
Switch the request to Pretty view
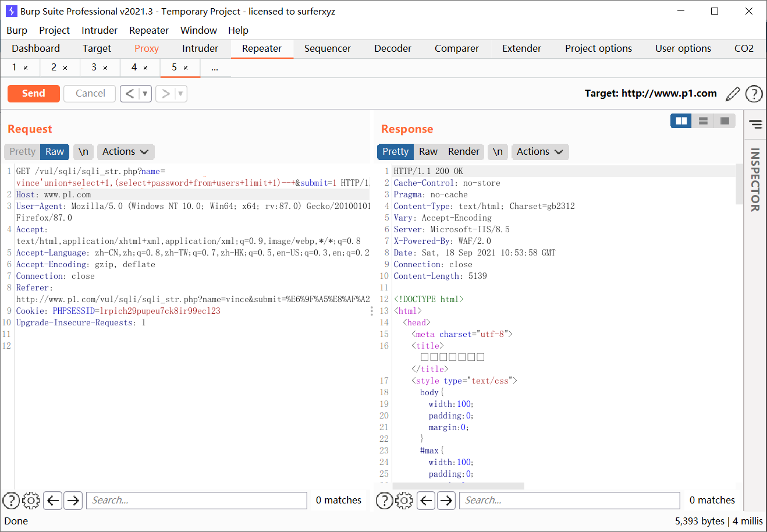pos(23,152)
